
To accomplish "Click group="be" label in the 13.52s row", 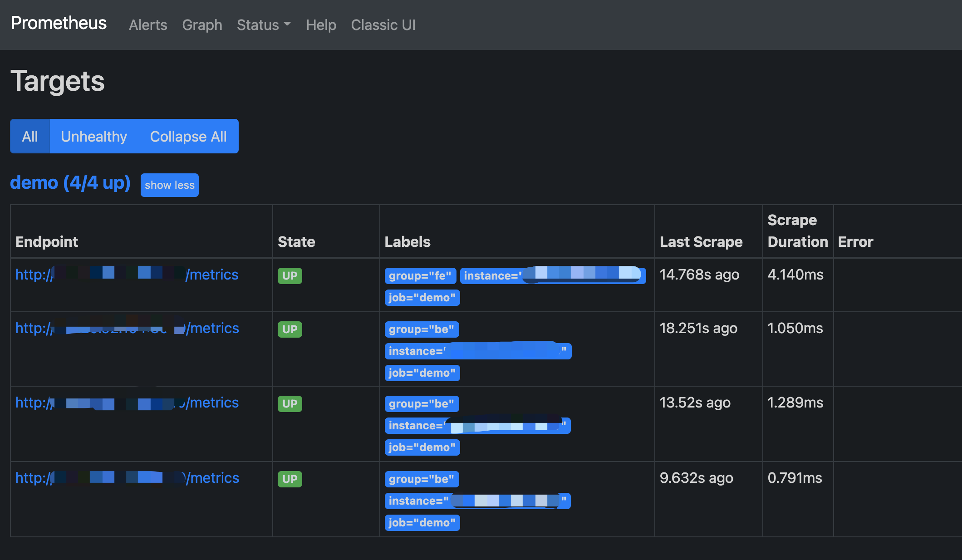I will [x=422, y=404].
